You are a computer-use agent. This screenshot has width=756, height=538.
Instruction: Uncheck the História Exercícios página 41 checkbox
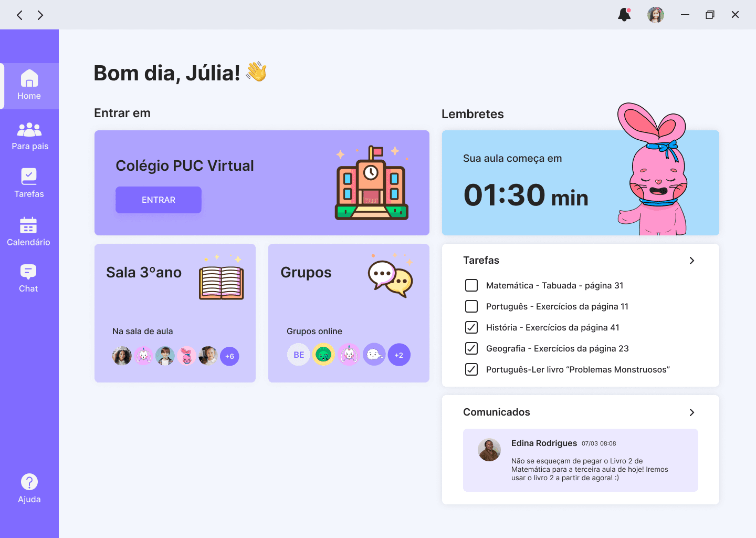(471, 327)
